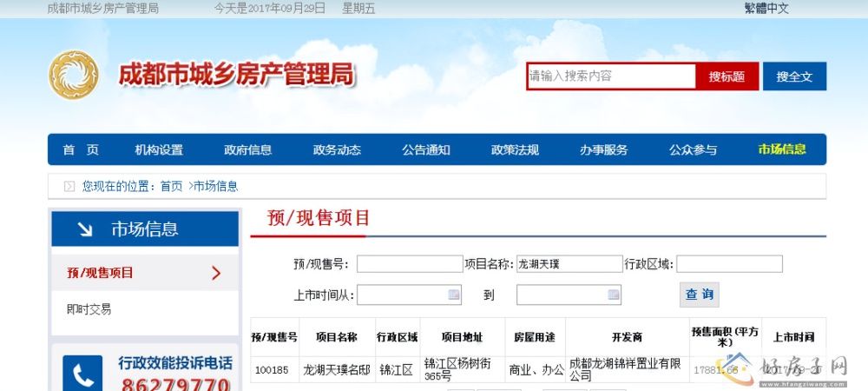
Task: Select 政府信息 in the navigation bar
Action: 248,149
